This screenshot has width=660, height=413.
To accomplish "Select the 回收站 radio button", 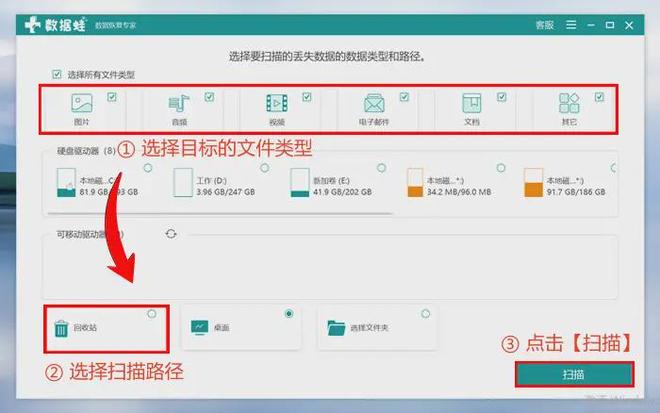I will (x=152, y=314).
